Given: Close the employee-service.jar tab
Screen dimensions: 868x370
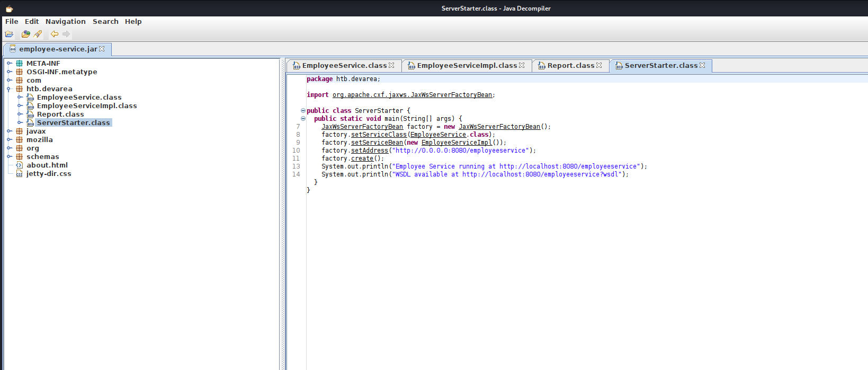Looking at the screenshot, I should pos(102,49).
